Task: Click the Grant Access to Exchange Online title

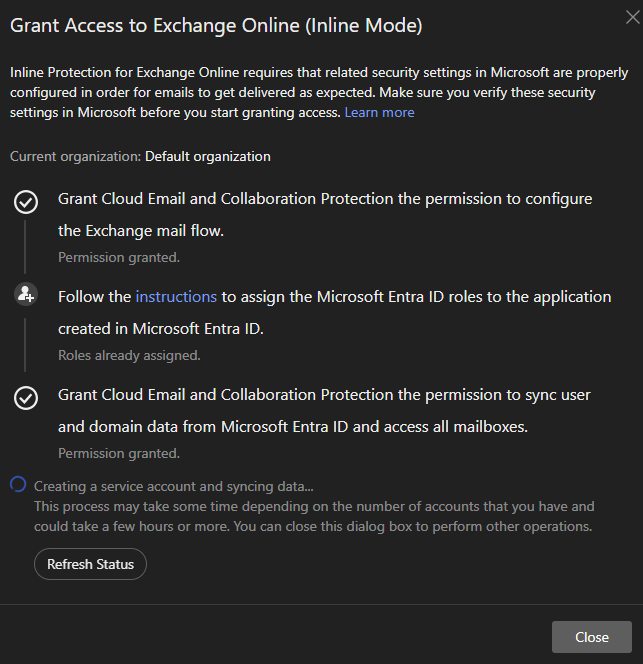Action: coord(216,26)
